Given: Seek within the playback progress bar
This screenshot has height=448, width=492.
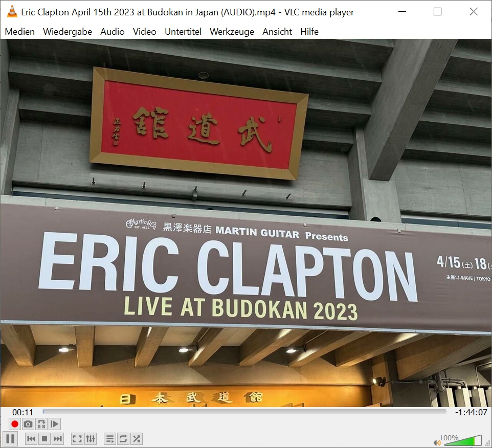Looking at the screenshot, I should tap(244, 411).
